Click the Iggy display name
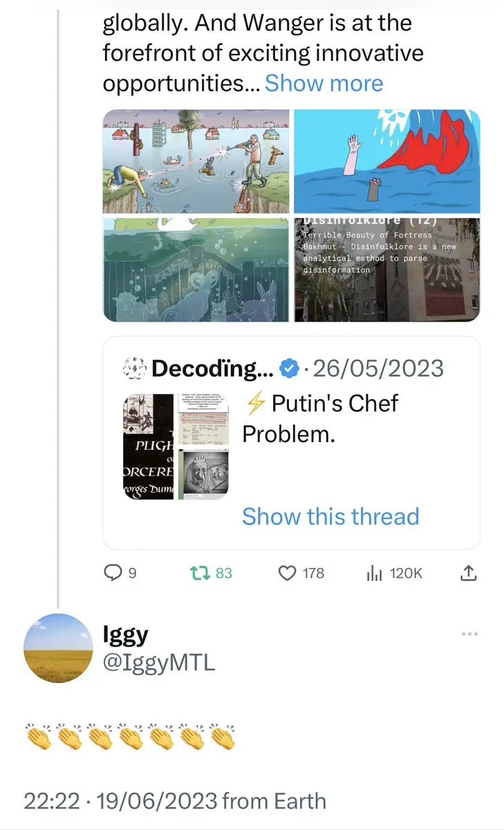 [125, 634]
